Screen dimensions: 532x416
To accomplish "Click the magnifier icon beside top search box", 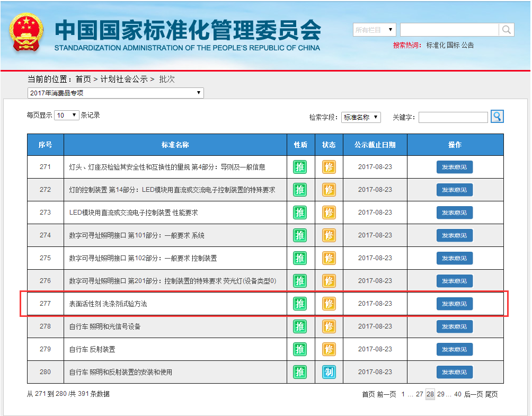I will pos(507,30).
